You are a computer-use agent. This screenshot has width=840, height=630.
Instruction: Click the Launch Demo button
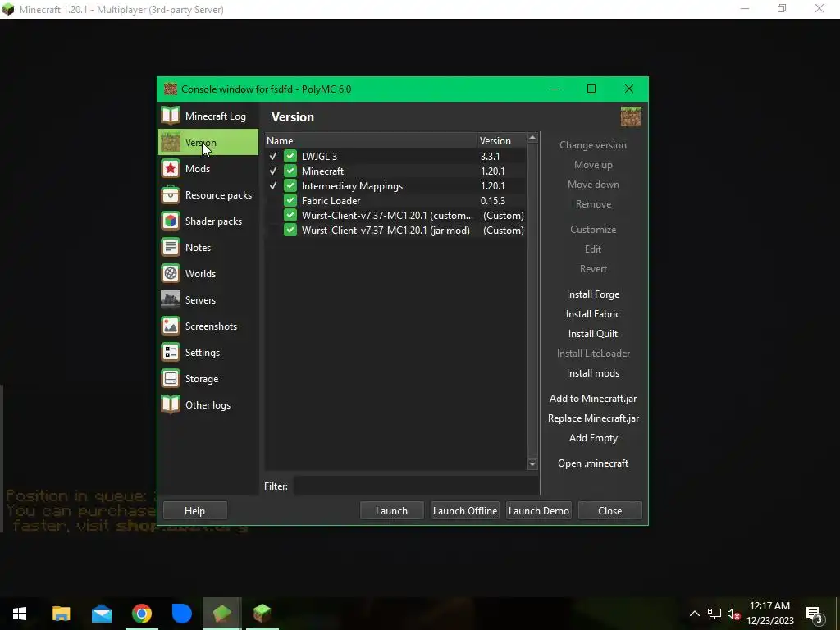tap(538, 510)
